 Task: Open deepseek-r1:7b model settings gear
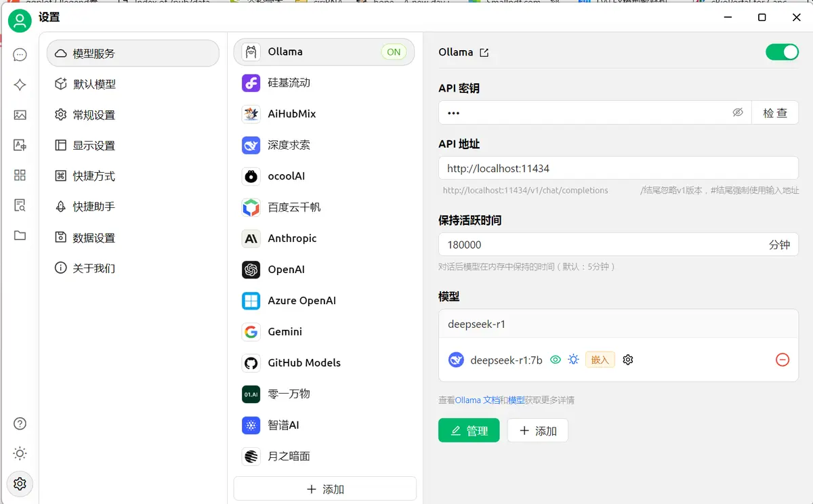628,360
